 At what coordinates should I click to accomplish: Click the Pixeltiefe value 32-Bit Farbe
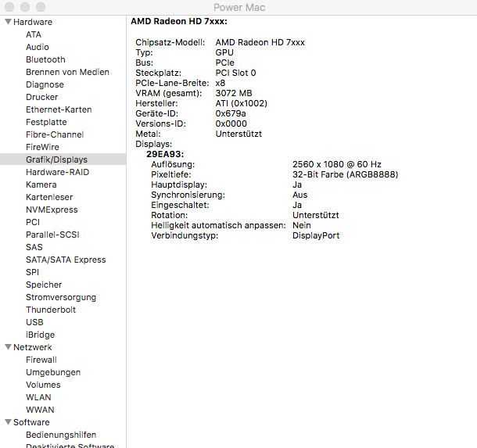tap(345, 174)
